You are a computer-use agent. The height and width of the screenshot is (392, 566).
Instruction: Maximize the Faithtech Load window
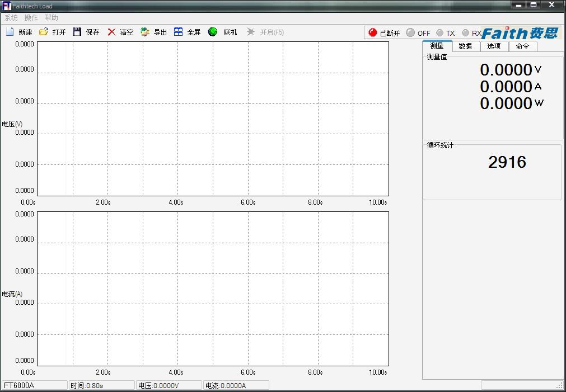(x=534, y=4)
